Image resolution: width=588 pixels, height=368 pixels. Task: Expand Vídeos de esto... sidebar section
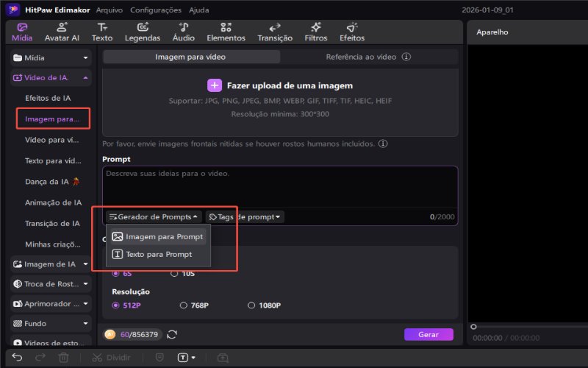pos(51,342)
